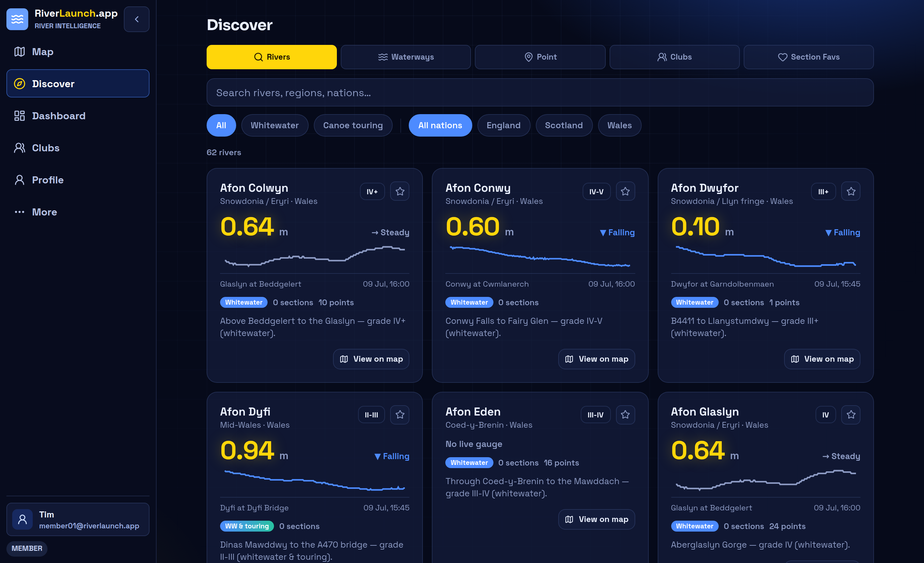Open Map in the sidebar
The image size is (924, 563).
78,52
